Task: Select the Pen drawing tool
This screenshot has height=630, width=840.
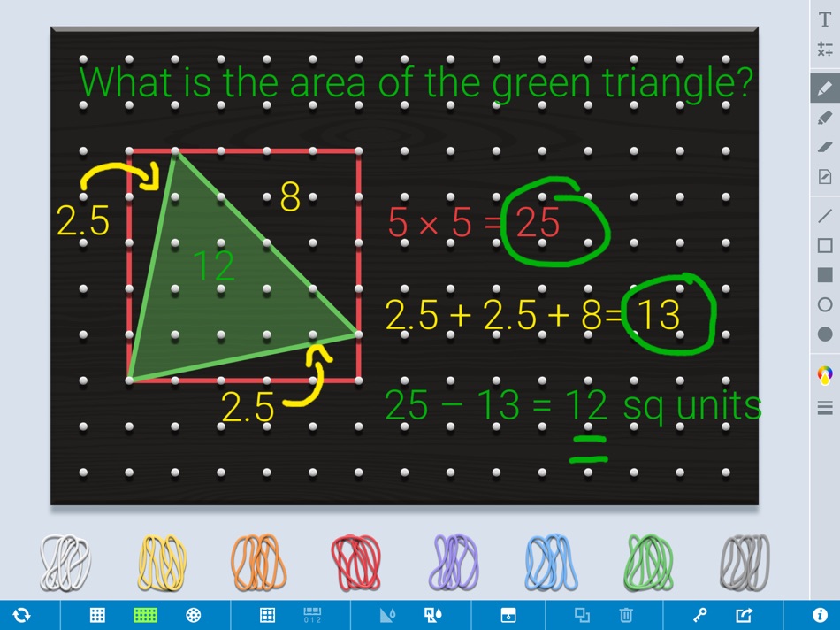Action: (x=825, y=88)
